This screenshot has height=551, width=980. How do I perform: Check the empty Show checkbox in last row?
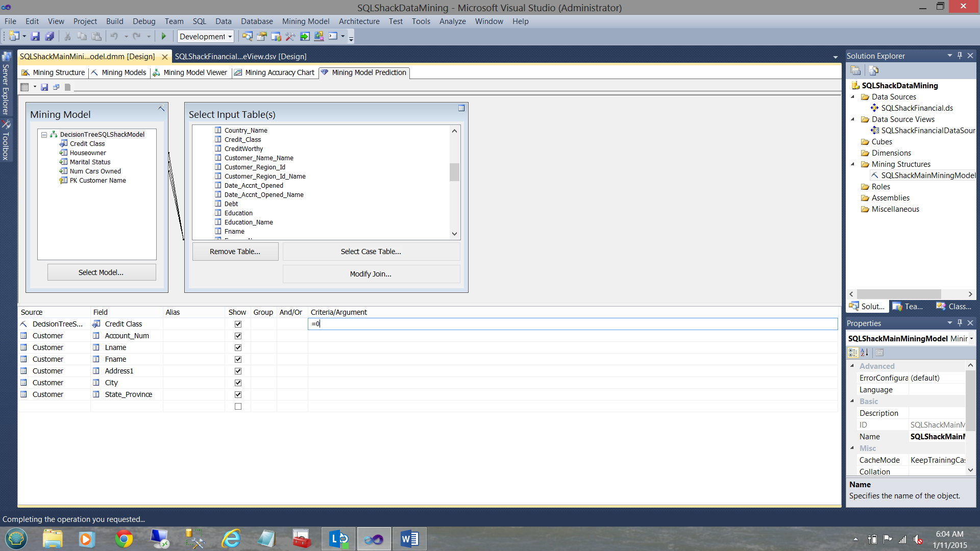pos(238,407)
